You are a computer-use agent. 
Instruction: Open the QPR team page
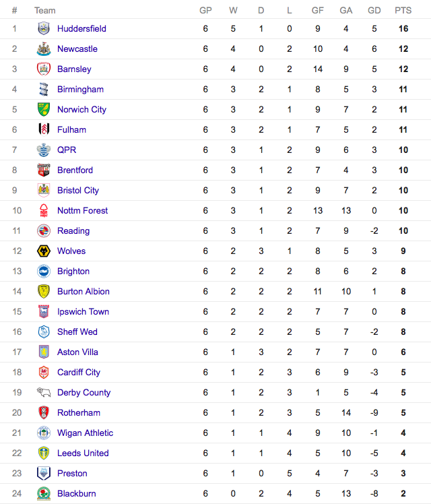click(x=67, y=150)
